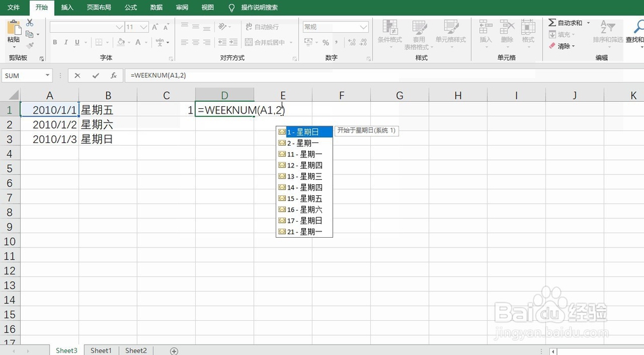Decrease font size with smaller A icon
644x355 pixels.
tap(166, 27)
